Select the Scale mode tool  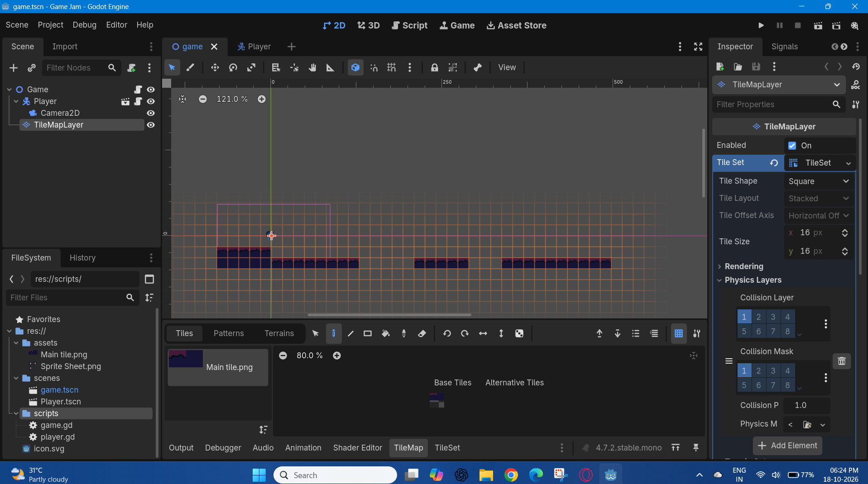(251, 67)
